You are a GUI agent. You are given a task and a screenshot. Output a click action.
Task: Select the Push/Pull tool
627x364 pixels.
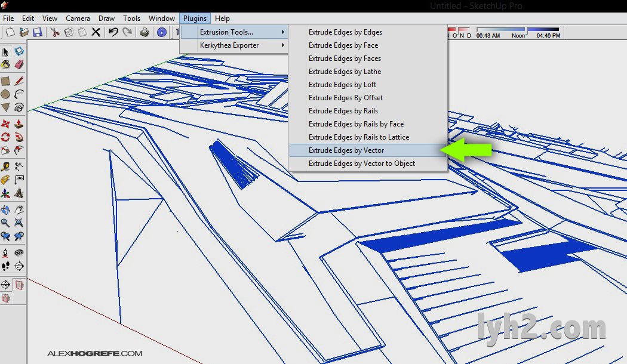(19, 124)
